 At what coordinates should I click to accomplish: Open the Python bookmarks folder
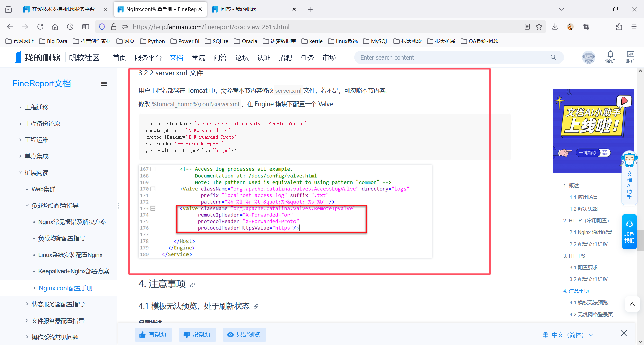pos(153,41)
